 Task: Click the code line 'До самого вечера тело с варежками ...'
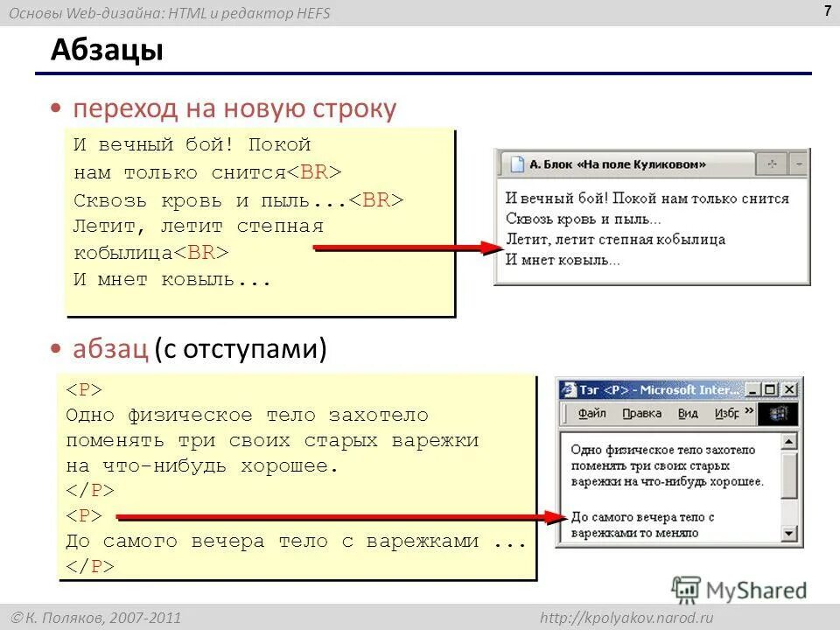(x=297, y=541)
